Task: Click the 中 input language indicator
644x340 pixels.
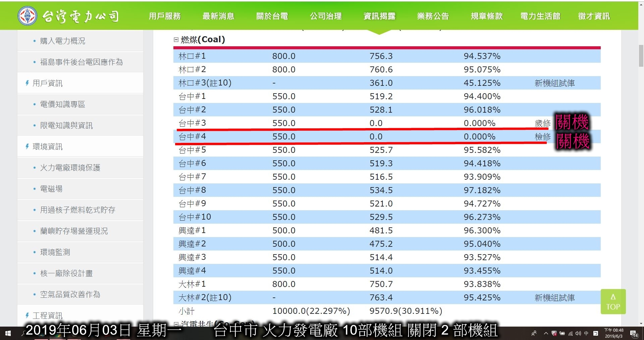Action: pyautogui.click(x=586, y=333)
